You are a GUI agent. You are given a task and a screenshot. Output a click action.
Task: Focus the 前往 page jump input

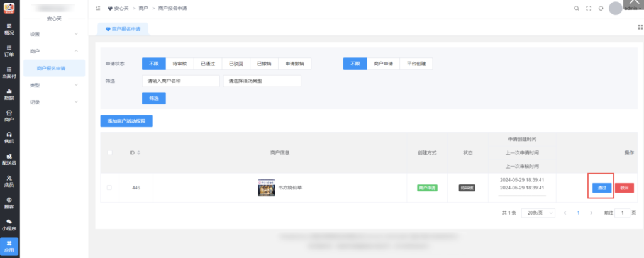[x=622, y=213]
